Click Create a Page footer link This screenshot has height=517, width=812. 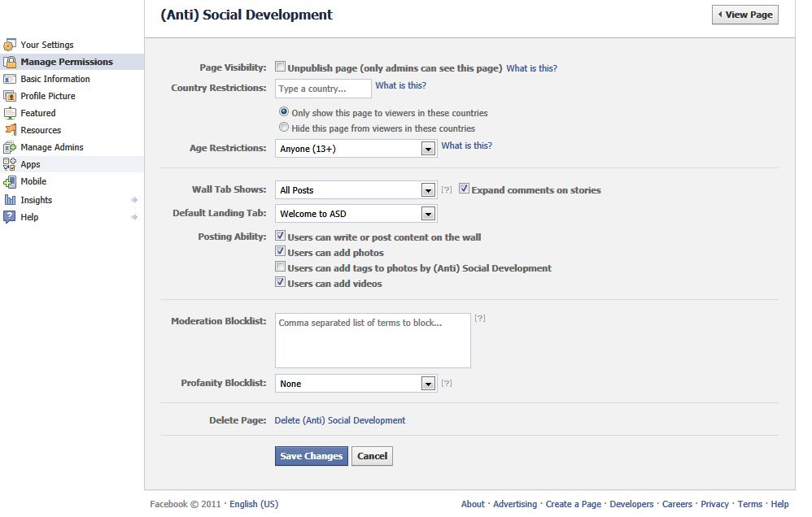point(574,504)
